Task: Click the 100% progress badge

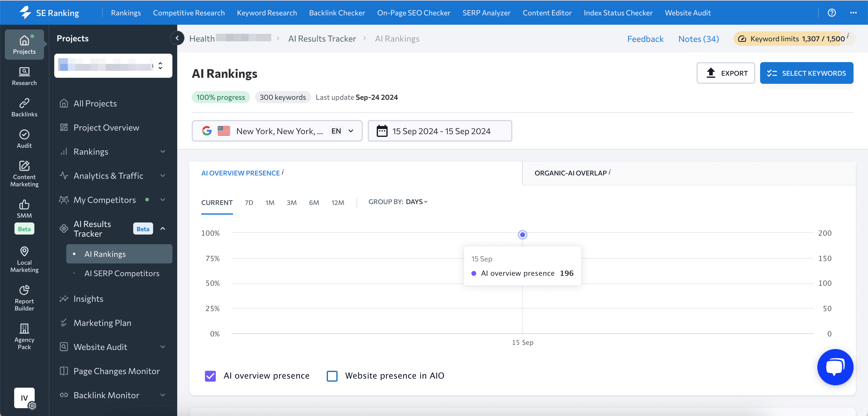Action: [221, 97]
